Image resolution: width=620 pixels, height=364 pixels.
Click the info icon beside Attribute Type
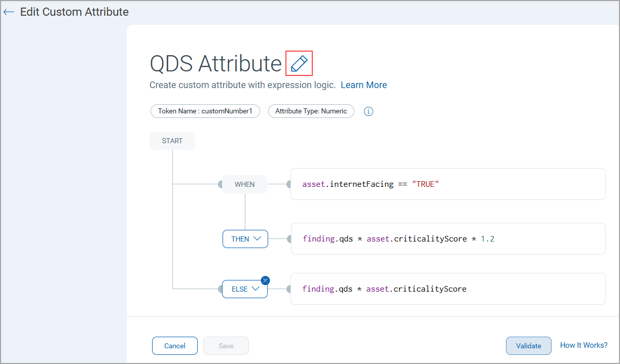(x=369, y=111)
